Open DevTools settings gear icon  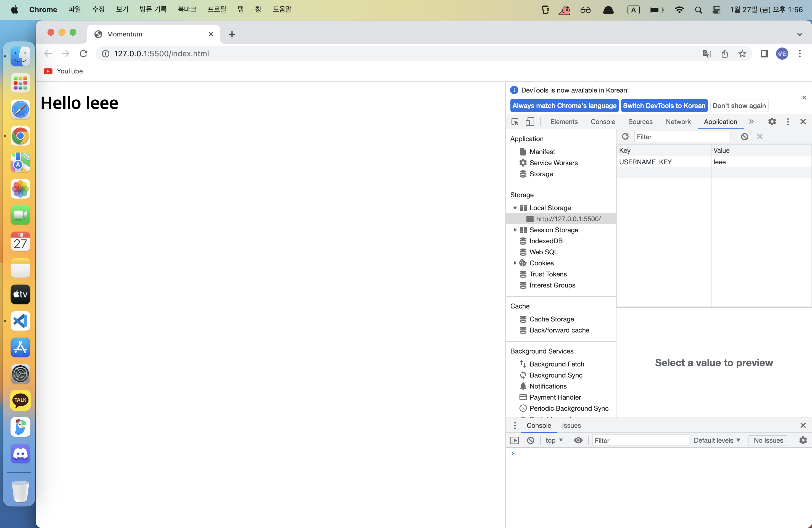(772, 122)
